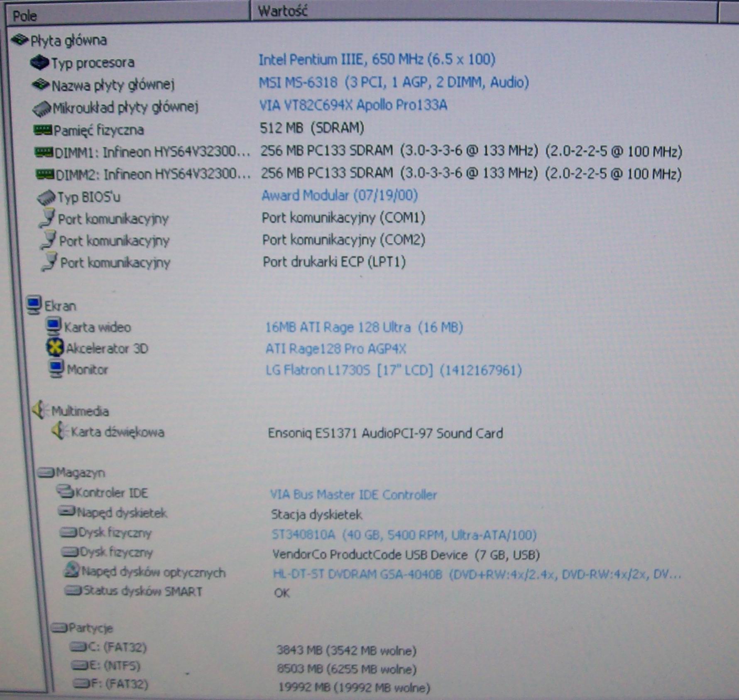Click the Napęd dysków optycznych icon

pos(71,570)
